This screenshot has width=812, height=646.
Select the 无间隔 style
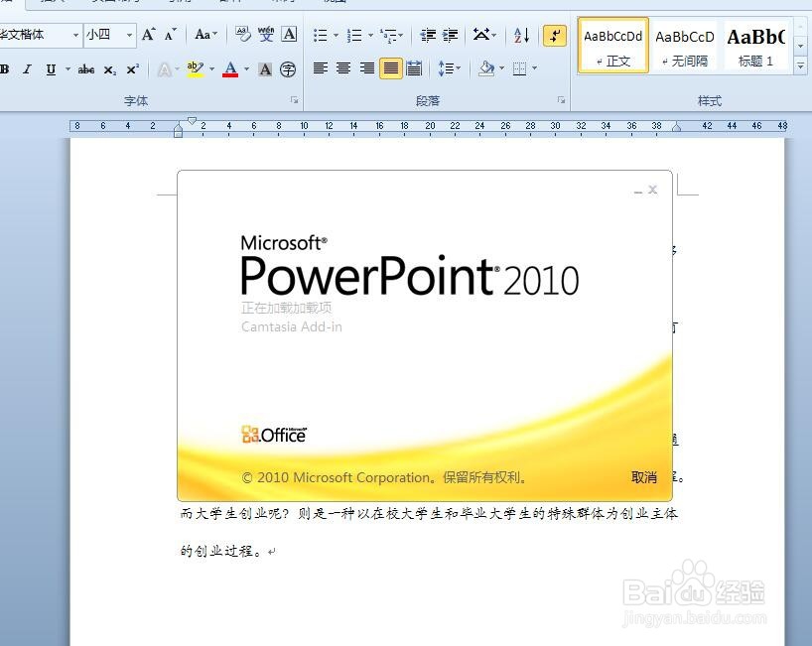coord(685,46)
